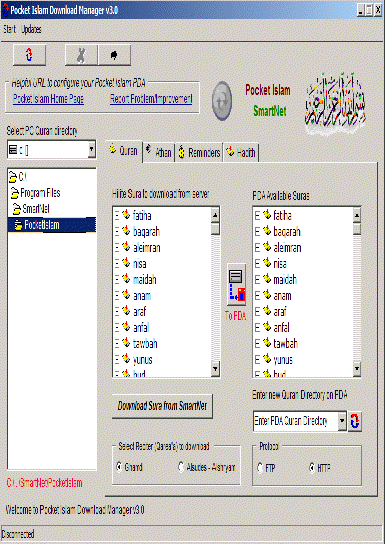Select the PocketIslam folder in tree
The width and height of the screenshot is (385, 544).
[x=51, y=225]
